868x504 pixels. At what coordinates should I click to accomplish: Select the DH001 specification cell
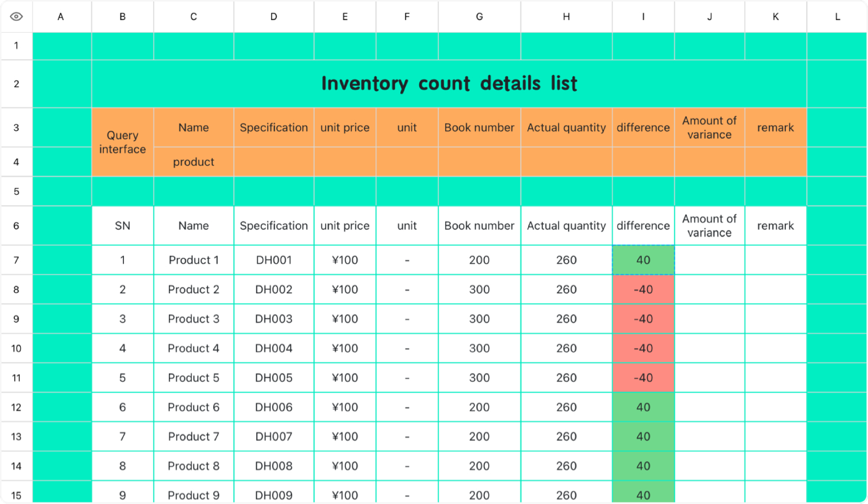point(274,260)
